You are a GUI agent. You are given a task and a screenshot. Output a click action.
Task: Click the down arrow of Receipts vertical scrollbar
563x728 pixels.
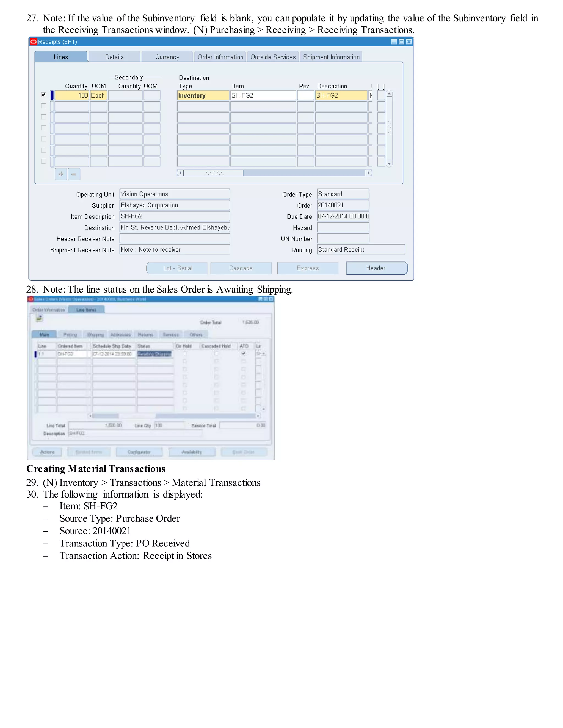(389, 163)
